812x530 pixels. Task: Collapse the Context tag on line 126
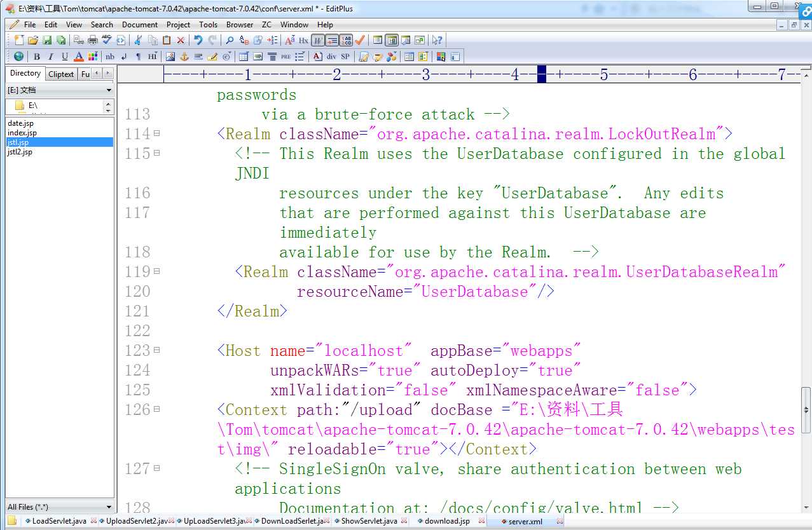pyautogui.click(x=156, y=409)
